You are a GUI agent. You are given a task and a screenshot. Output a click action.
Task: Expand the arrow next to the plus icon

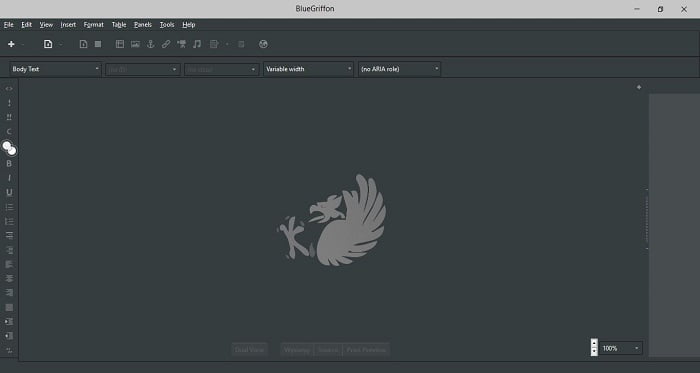(23, 44)
